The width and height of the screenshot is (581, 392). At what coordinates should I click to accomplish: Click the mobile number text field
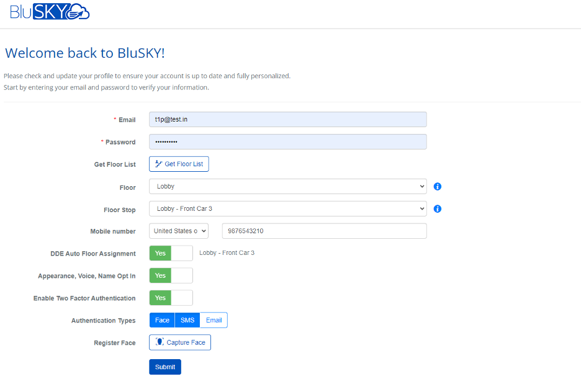pyautogui.click(x=324, y=231)
